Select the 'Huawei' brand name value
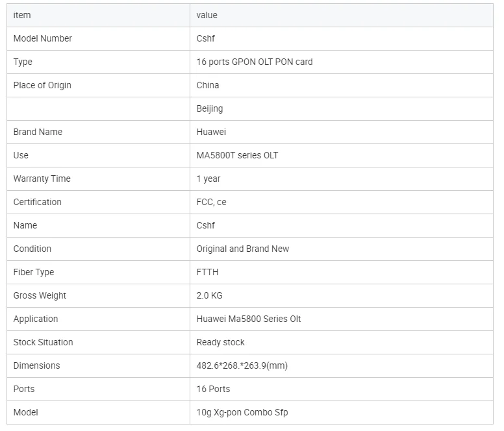Viewport: 504px width, 431px height. point(211,132)
